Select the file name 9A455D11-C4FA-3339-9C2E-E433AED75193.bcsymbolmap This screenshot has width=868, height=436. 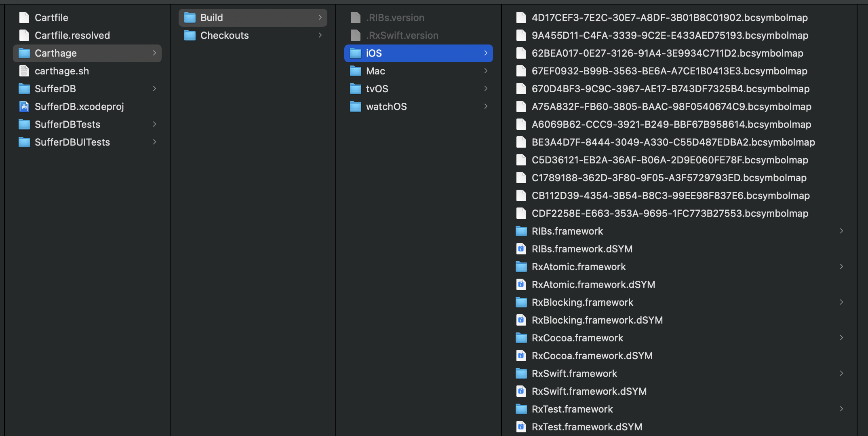[x=670, y=36]
